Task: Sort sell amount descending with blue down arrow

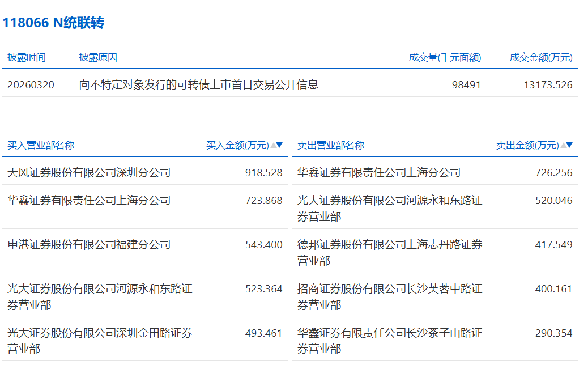Action: tap(569, 145)
